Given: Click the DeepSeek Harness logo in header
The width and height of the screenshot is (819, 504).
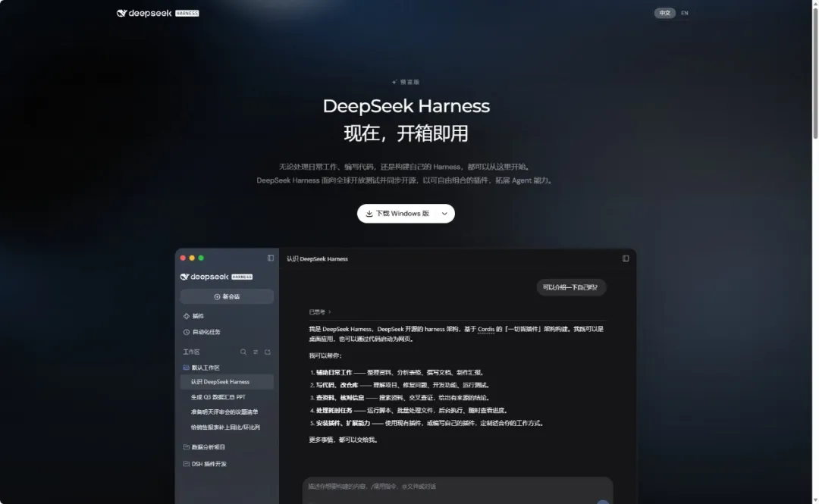Looking at the screenshot, I should click(157, 13).
